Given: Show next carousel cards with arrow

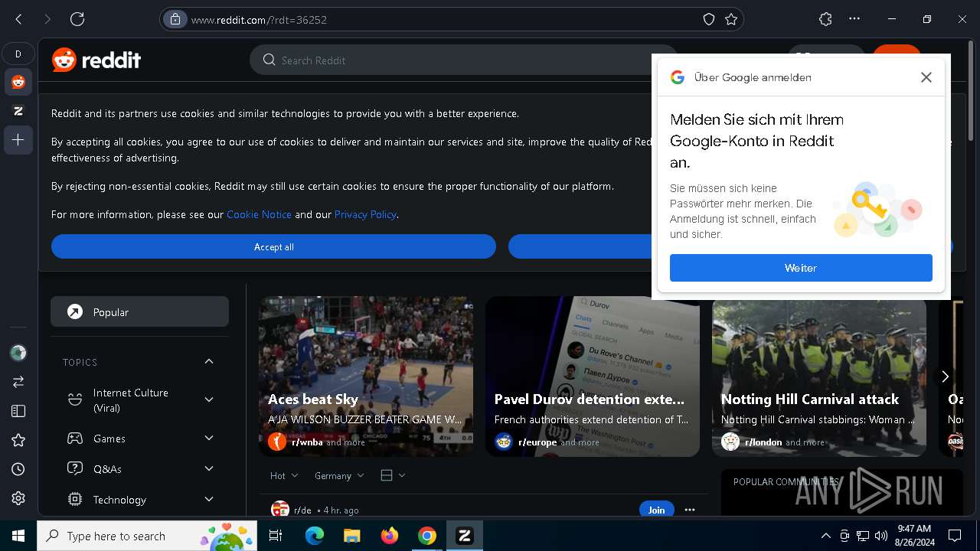Looking at the screenshot, I should coord(945,377).
